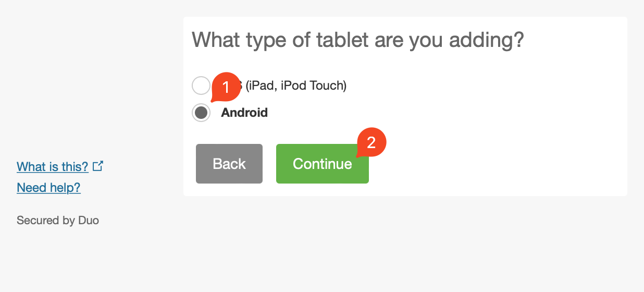Open the What is this? link

[x=53, y=167]
